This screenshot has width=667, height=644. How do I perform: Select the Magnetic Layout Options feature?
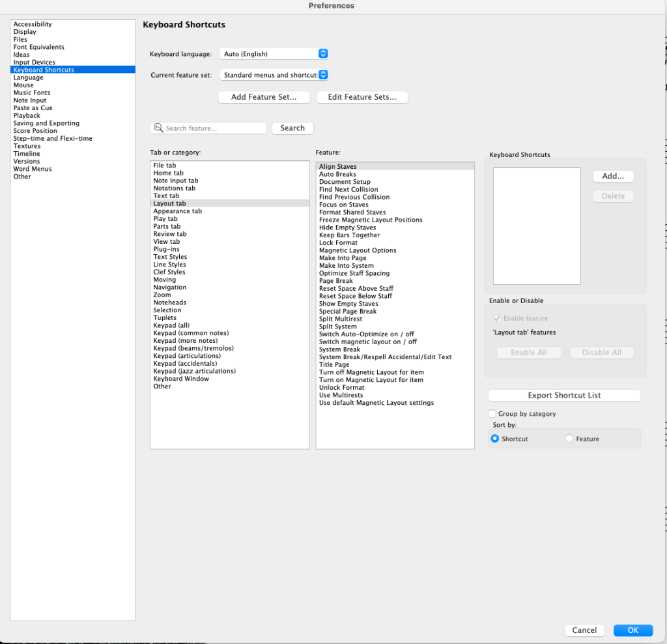pyautogui.click(x=358, y=250)
